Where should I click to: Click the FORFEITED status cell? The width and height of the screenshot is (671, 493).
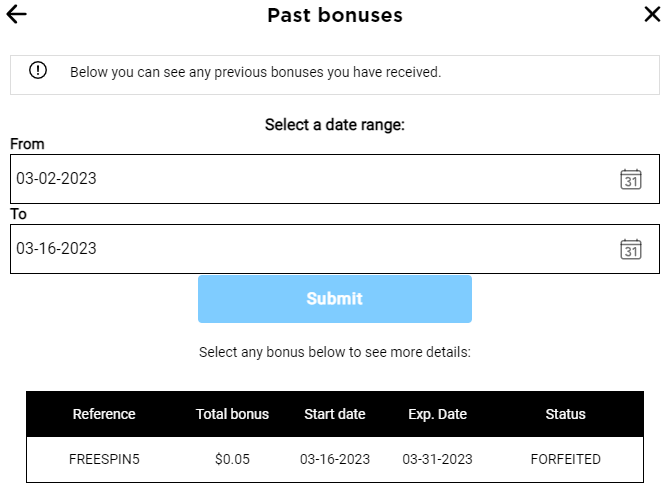point(566,459)
